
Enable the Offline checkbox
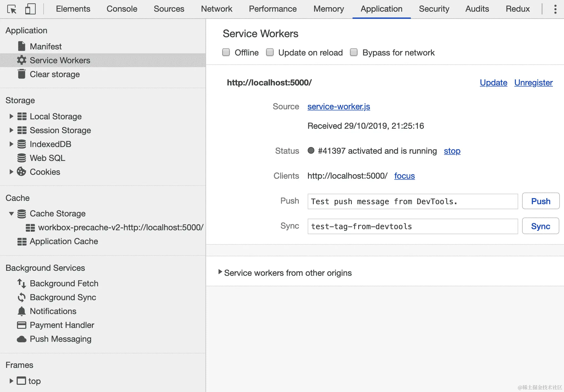226,52
